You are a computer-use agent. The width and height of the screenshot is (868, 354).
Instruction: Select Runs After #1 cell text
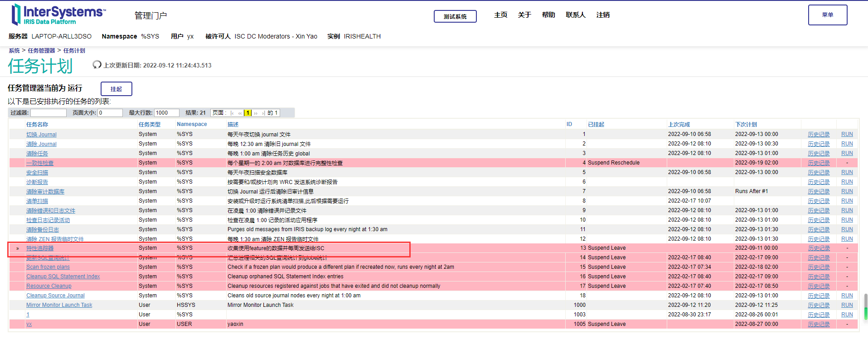(752, 191)
